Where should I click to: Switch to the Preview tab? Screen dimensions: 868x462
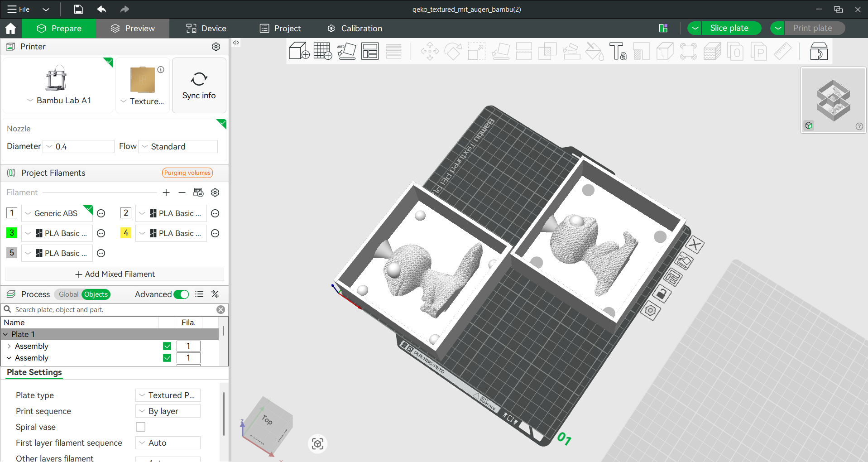133,28
